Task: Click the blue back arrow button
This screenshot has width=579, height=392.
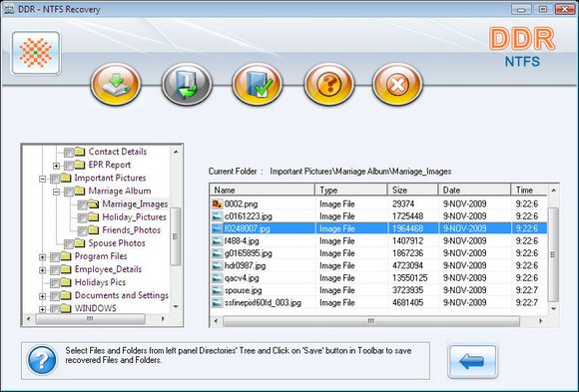Action: (x=472, y=361)
